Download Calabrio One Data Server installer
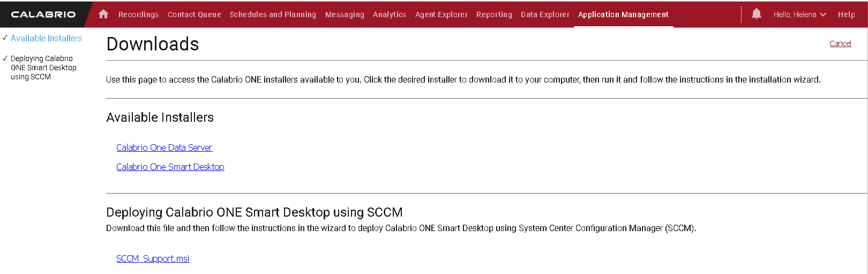This screenshot has width=868, height=274. click(164, 147)
